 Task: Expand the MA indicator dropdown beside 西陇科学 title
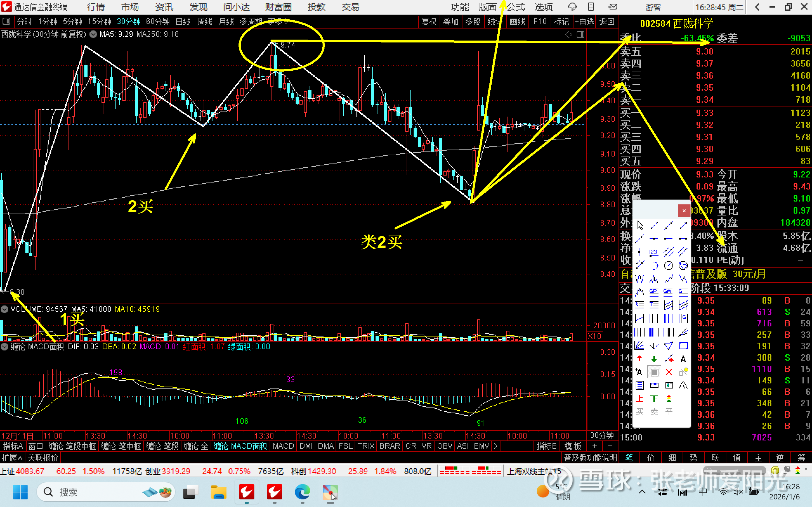(x=94, y=34)
